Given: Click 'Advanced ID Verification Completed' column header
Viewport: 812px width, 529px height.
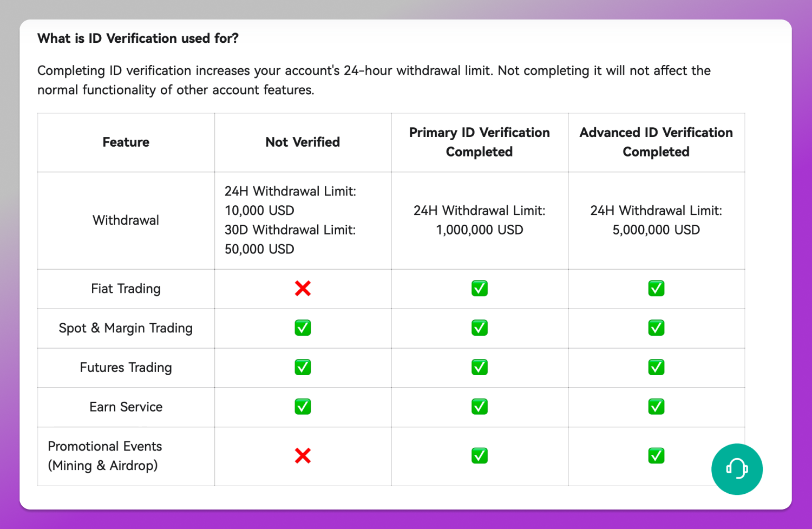Looking at the screenshot, I should tap(656, 142).
